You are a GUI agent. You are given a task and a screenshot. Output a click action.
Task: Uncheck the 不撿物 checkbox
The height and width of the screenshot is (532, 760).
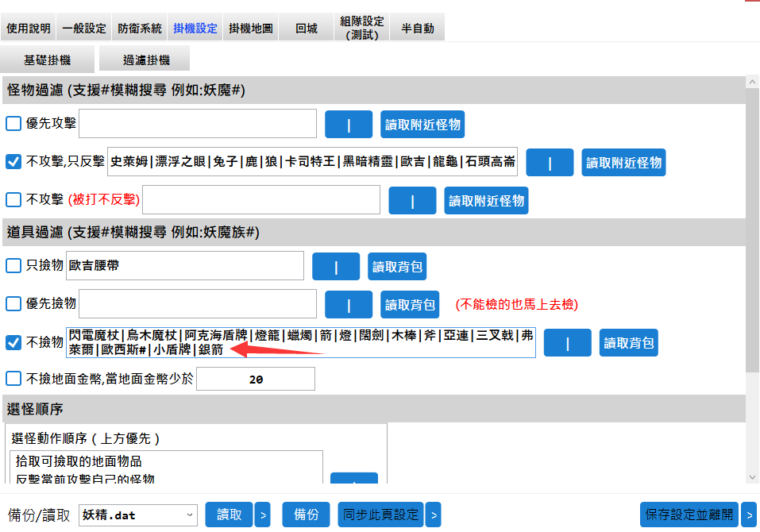[14, 342]
